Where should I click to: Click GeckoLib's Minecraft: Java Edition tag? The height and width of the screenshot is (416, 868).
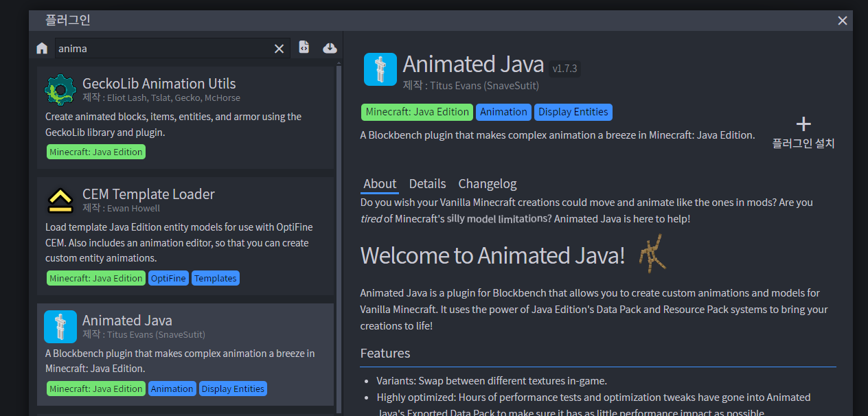coord(96,152)
